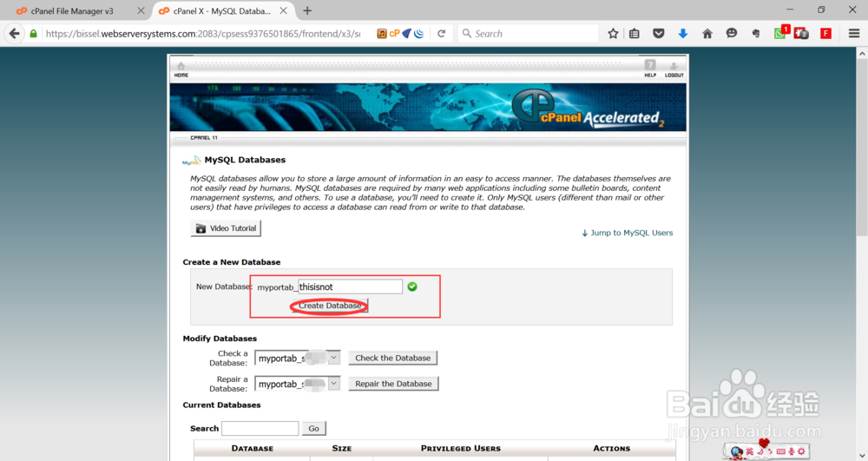The image size is (868, 461).
Task: Click the New Database name field
Action: (x=351, y=286)
